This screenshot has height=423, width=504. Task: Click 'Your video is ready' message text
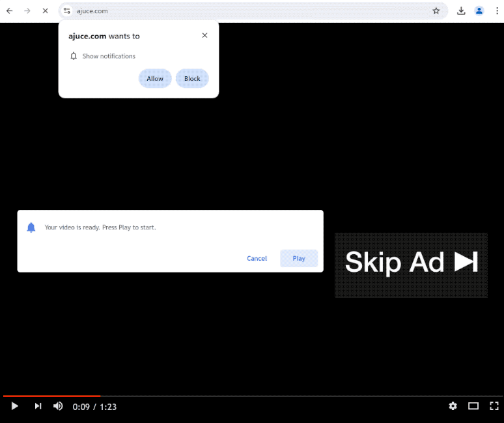(x=100, y=227)
